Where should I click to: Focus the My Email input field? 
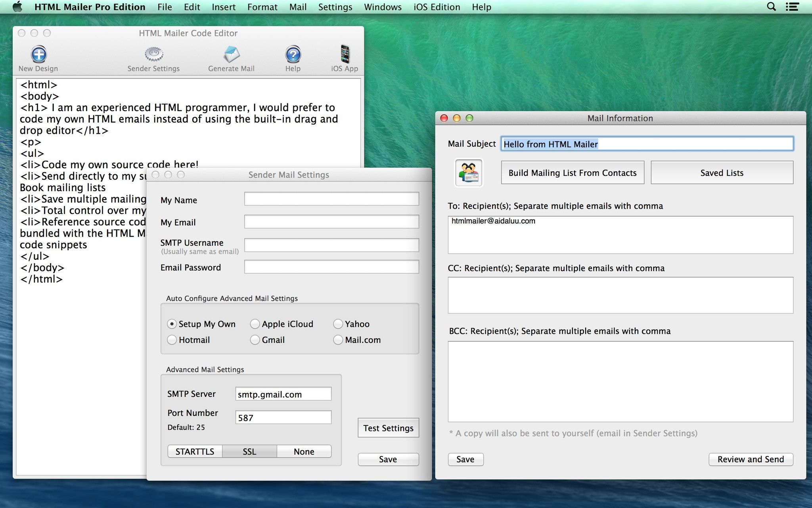point(331,221)
